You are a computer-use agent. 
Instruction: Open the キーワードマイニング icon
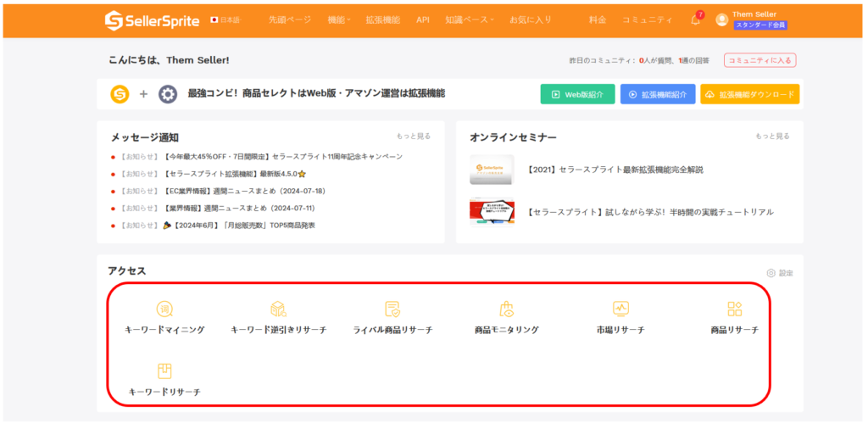[x=164, y=309]
